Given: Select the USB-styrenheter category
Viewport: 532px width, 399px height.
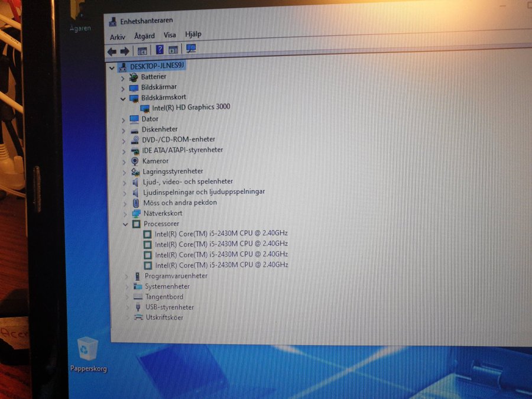Looking at the screenshot, I should (170, 307).
